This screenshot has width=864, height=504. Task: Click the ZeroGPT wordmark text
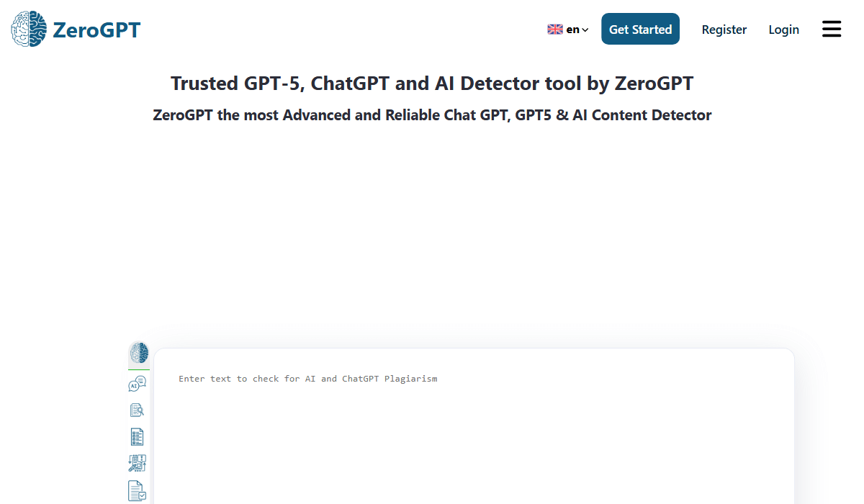click(96, 30)
